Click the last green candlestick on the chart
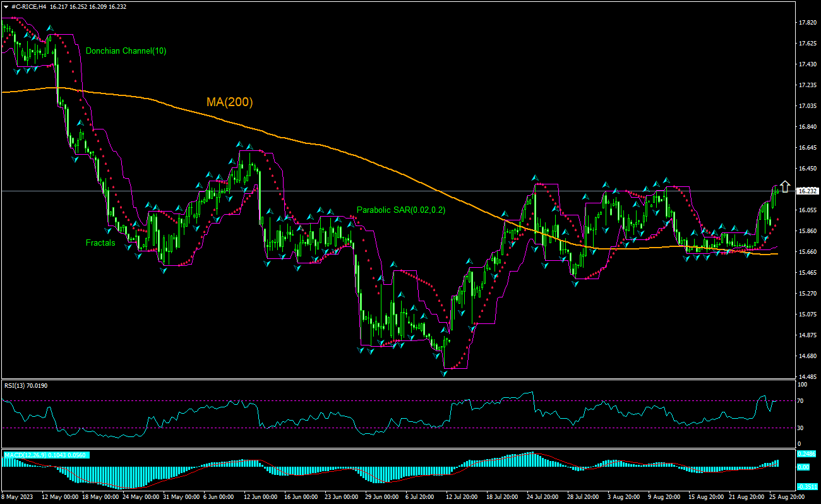The image size is (821, 504). [x=776, y=191]
